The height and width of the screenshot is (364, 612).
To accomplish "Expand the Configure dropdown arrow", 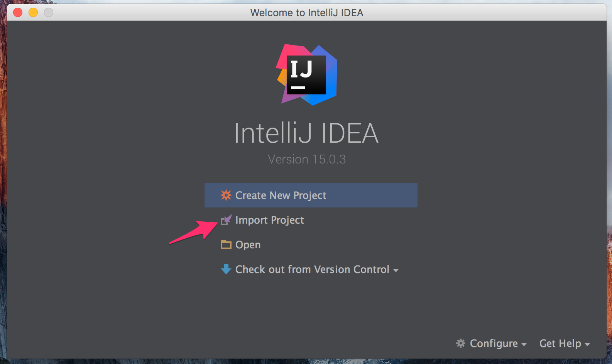I will pyautogui.click(x=524, y=345).
